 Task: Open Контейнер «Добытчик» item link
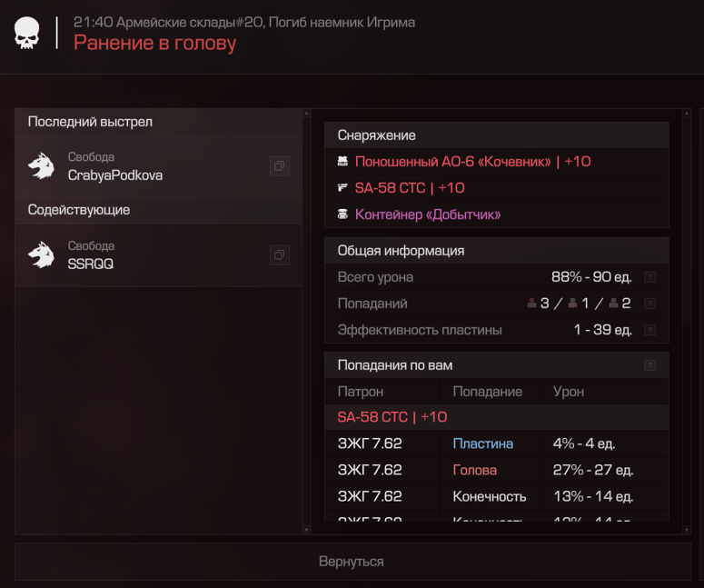[x=428, y=214]
